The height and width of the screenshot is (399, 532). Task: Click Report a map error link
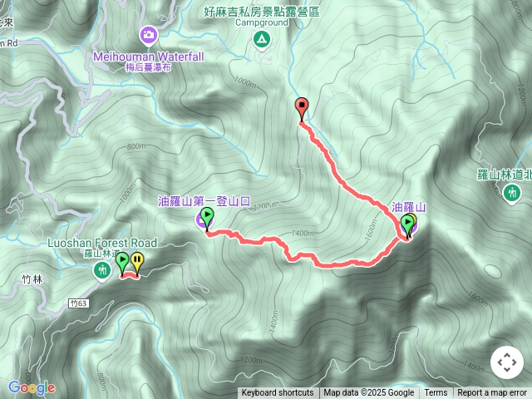tap(491, 393)
